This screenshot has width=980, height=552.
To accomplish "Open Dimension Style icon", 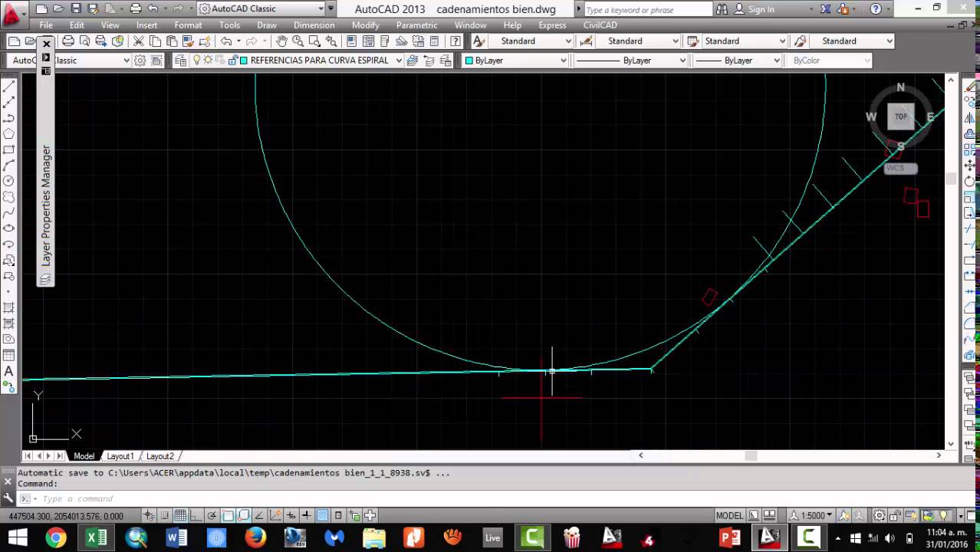I will [x=587, y=41].
